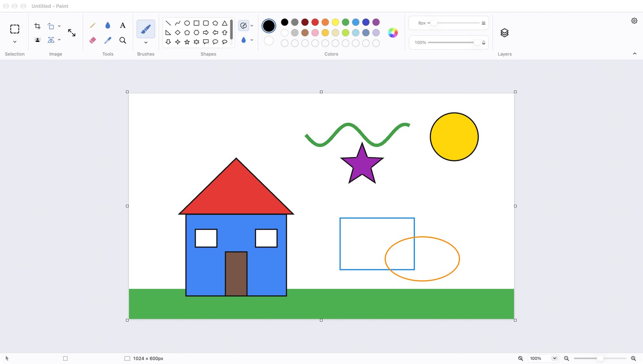Pick the Color picker eyedropper tool
The image size is (643, 364).
tap(108, 40)
